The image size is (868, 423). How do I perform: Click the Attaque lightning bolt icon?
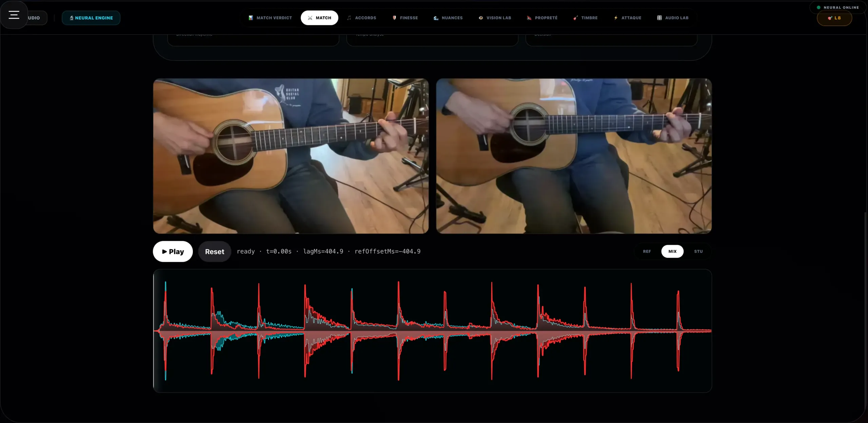pyautogui.click(x=615, y=18)
